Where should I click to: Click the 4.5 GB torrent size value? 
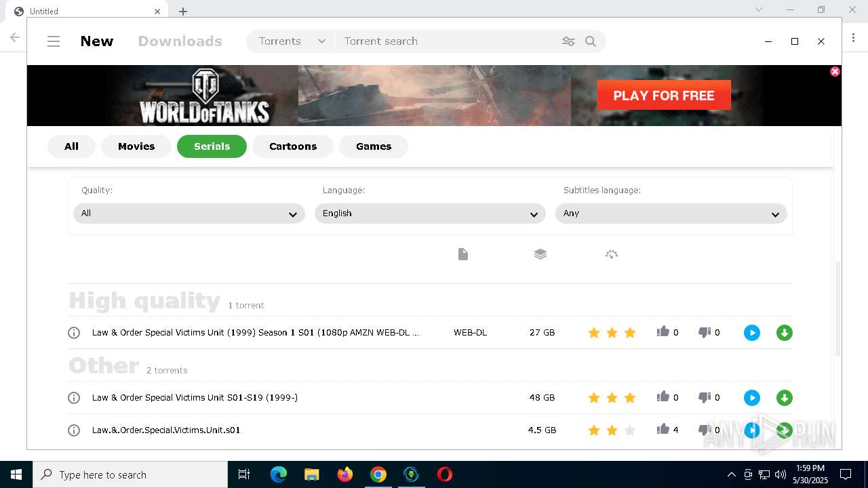(542, 430)
